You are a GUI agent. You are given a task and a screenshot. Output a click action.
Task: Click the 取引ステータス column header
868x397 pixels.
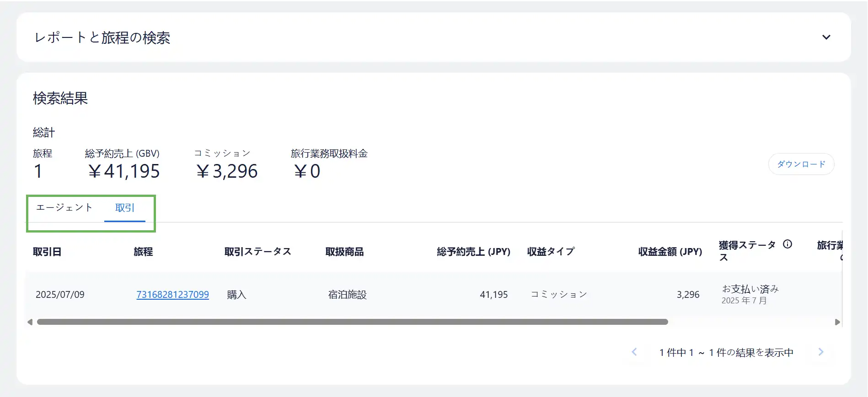pos(257,252)
